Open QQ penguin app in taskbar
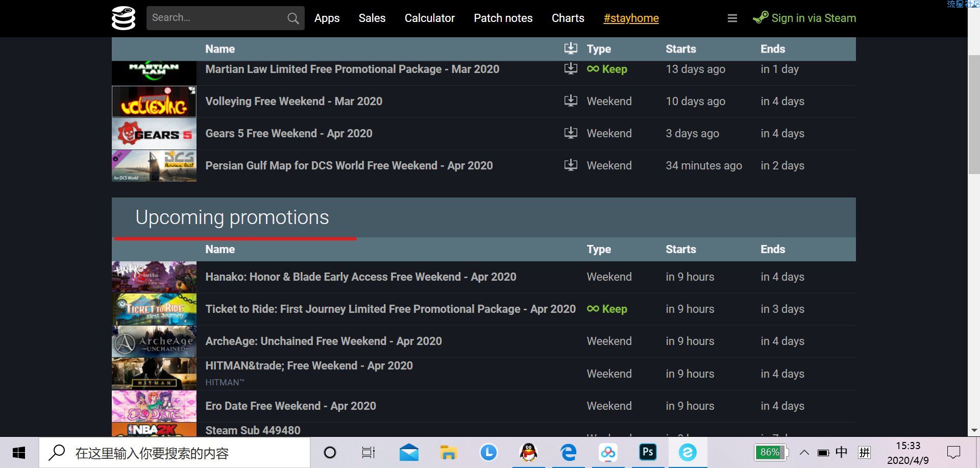Screen dimensions: 980x468 coord(529,453)
